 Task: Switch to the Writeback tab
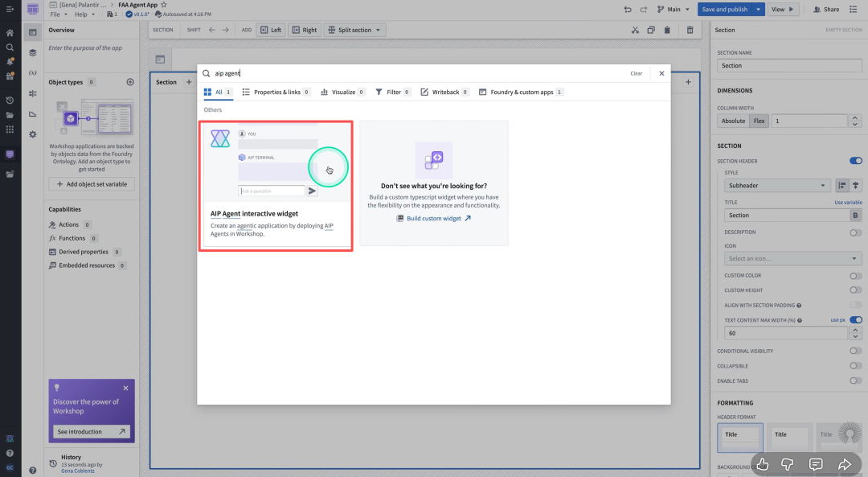(x=444, y=92)
